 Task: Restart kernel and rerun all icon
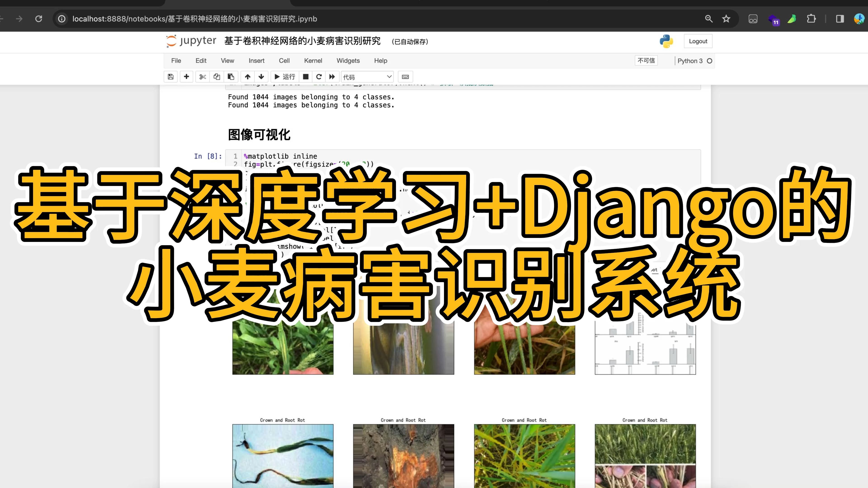pyautogui.click(x=332, y=77)
